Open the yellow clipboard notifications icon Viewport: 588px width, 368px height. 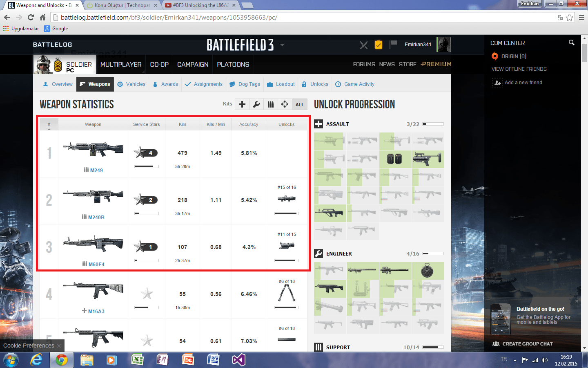(x=379, y=45)
